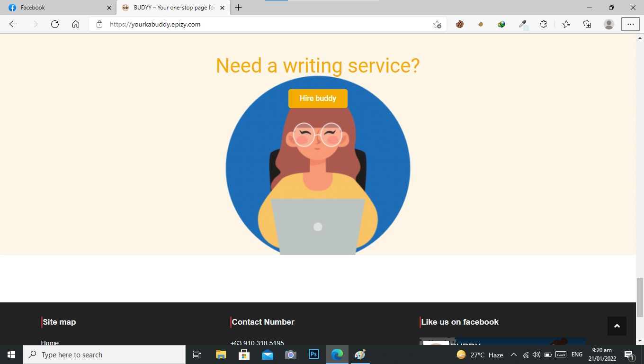Image resolution: width=644 pixels, height=364 pixels.
Task: Open the browser home page icon
Action: tap(76, 24)
